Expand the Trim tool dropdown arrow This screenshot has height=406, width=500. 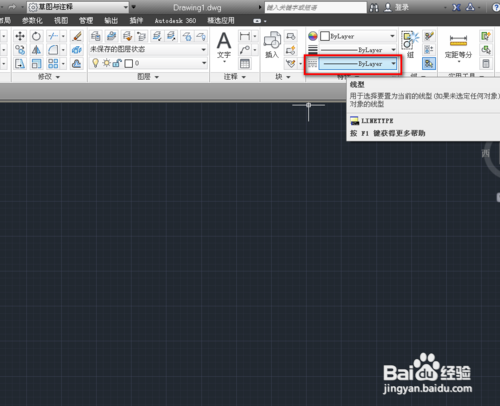(63, 36)
